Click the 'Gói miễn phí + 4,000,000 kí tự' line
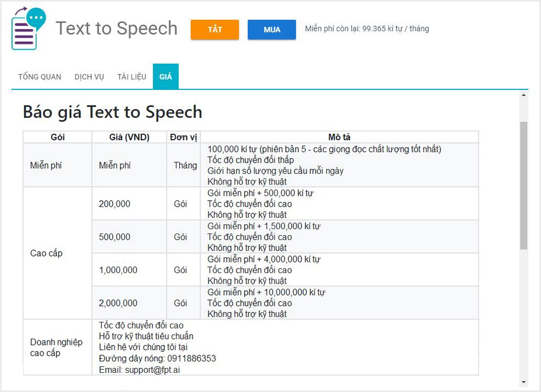The image size is (541, 392). pyautogui.click(x=264, y=259)
